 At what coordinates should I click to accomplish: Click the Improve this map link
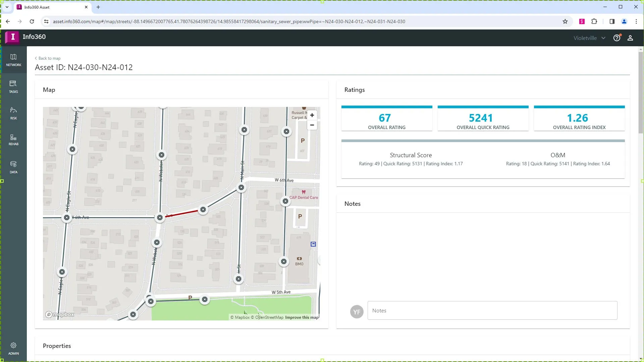pos(302,317)
